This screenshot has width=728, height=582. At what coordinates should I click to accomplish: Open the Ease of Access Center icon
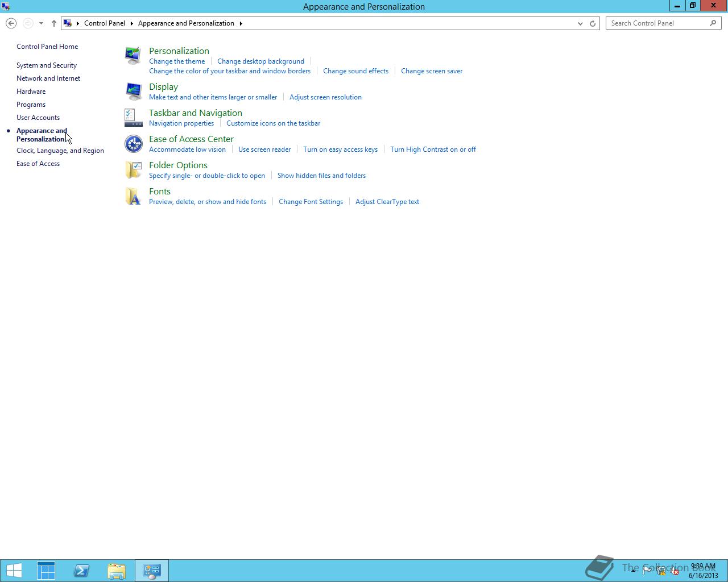(133, 143)
